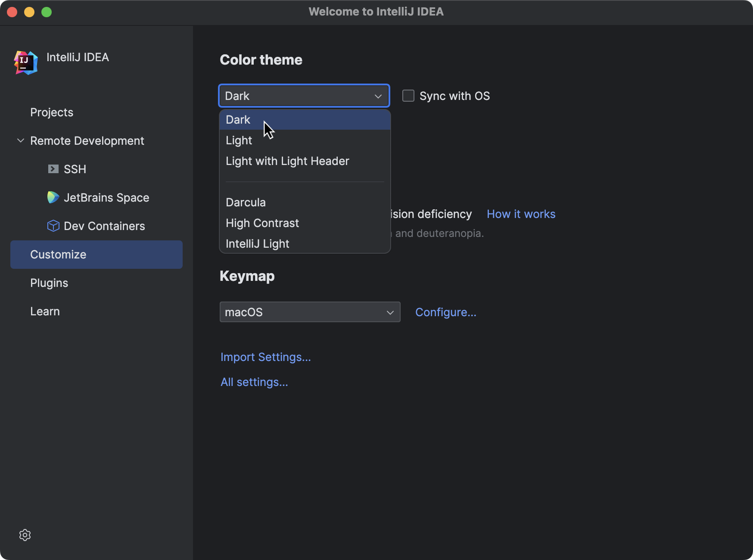Open Dev Containers settings
The width and height of the screenshot is (753, 560).
click(x=104, y=226)
